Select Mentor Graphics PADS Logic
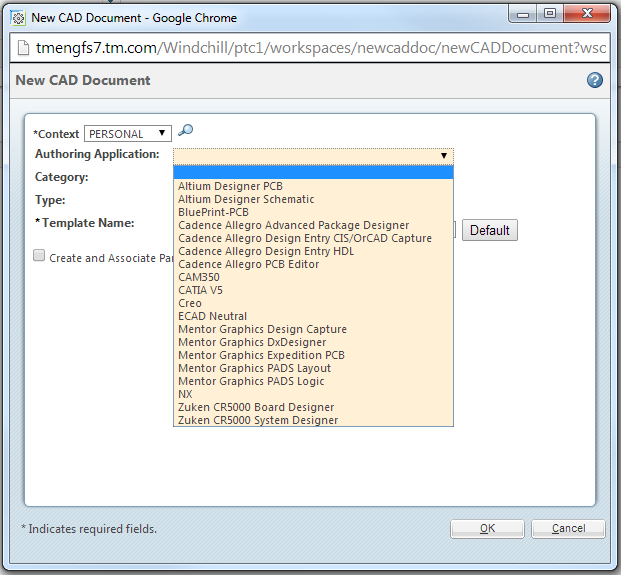621x575 pixels. pos(313,381)
